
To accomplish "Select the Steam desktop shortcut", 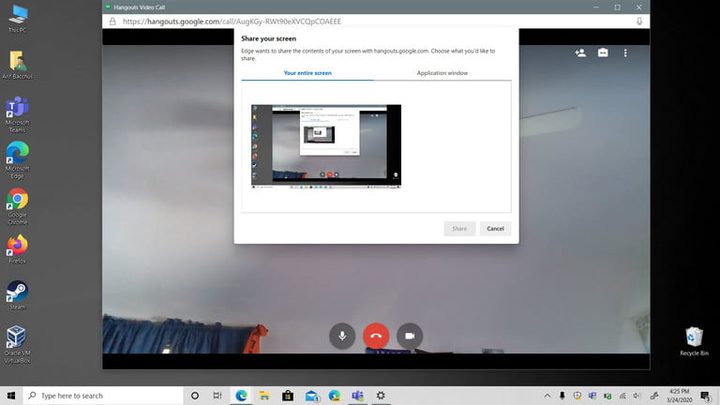I will 17,295.
